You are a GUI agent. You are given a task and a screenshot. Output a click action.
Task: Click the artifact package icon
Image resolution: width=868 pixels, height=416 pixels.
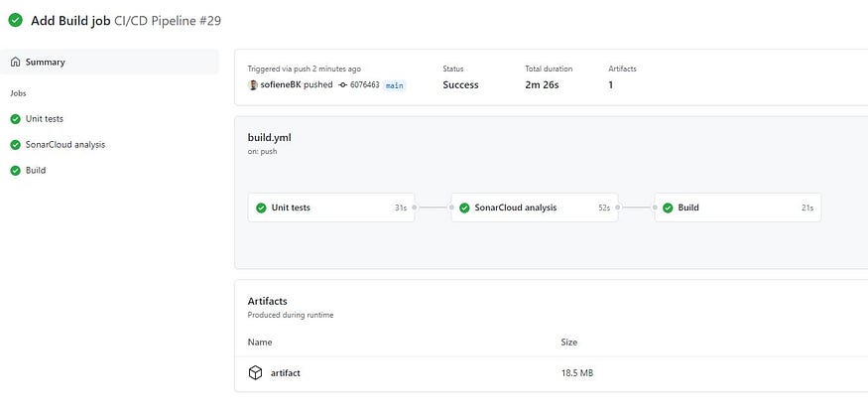255,372
